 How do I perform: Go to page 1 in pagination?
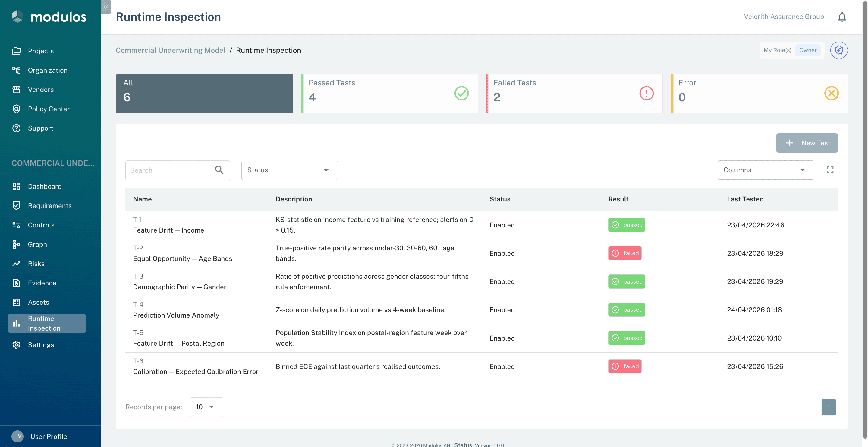click(829, 407)
